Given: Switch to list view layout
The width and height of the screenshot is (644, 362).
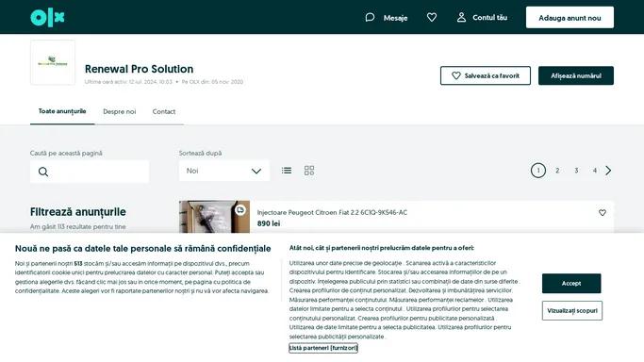Looking at the screenshot, I should click(287, 171).
